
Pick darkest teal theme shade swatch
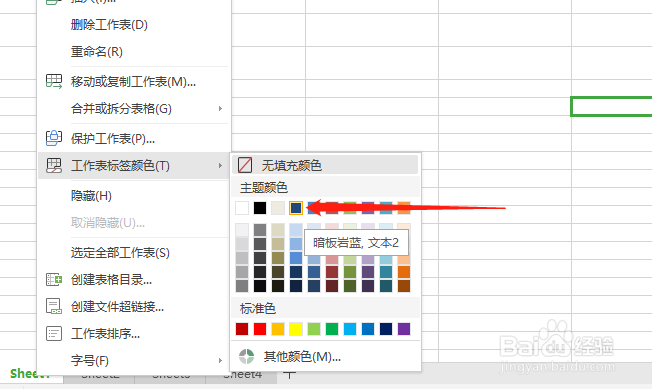[386, 286]
